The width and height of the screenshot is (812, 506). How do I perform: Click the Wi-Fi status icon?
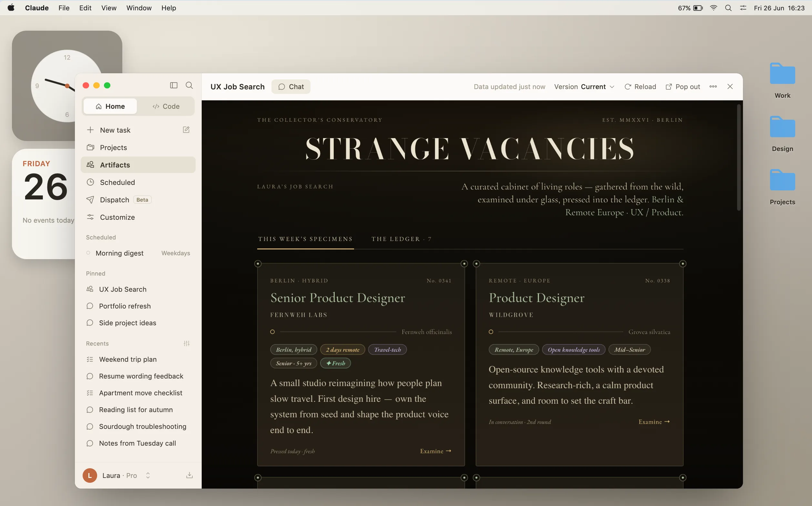pyautogui.click(x=714, y=8)
